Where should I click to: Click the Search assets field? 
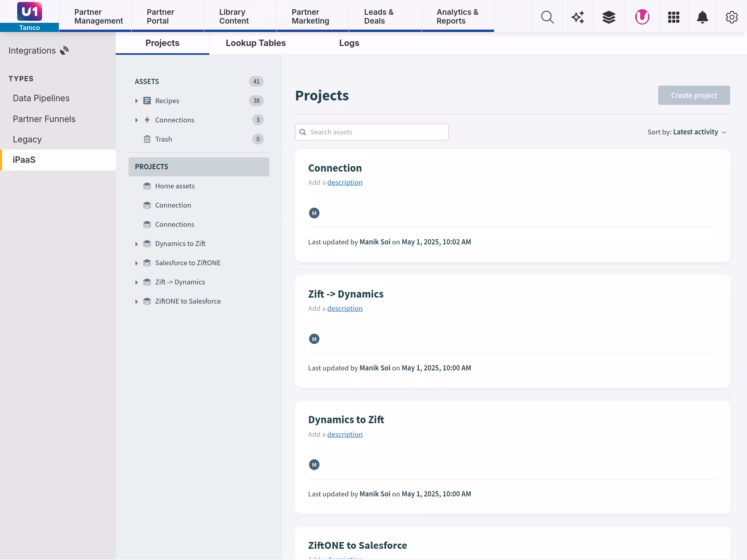pyautogui.click(x=371, y=132)
